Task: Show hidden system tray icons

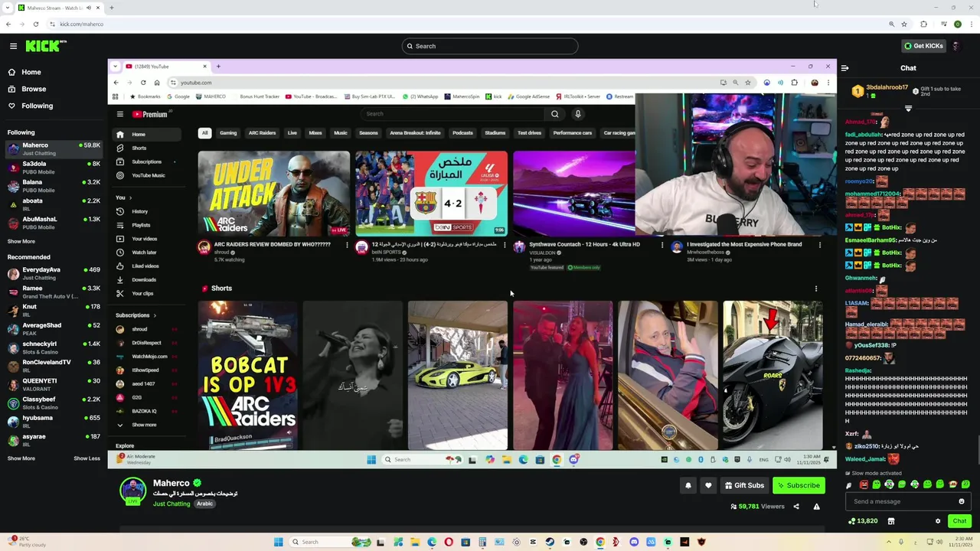Action: point(889,542)
